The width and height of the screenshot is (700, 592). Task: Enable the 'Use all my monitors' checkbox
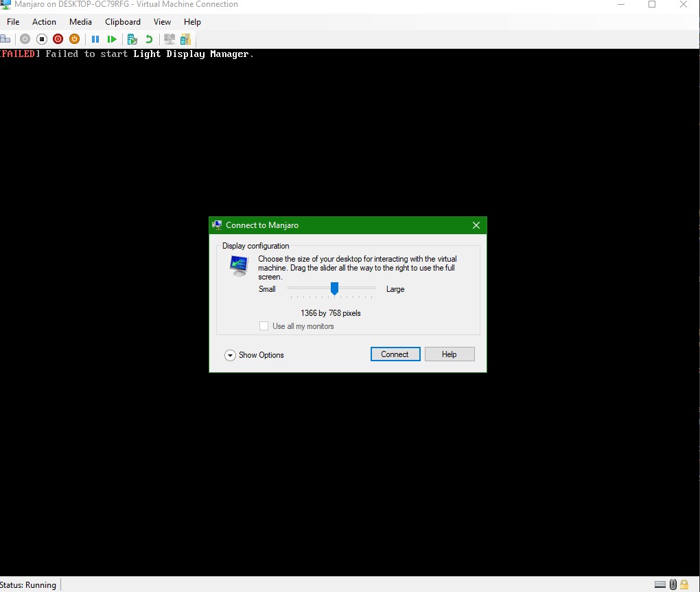(264, 326)
